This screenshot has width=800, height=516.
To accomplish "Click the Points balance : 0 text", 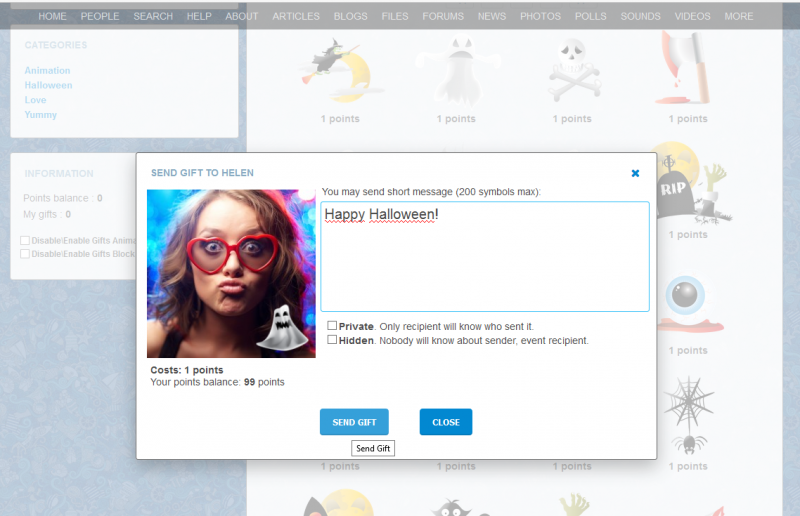I will (x=63, y=198).
